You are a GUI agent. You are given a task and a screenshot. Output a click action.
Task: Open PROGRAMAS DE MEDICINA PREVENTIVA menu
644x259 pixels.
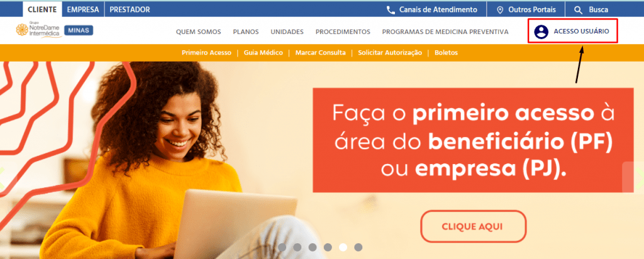(x=445, y=31)
